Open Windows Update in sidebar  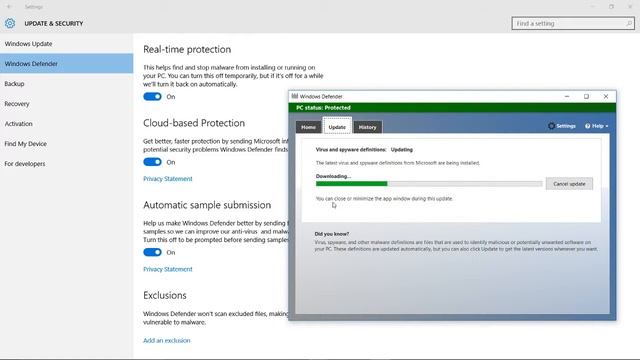point(67,44)
